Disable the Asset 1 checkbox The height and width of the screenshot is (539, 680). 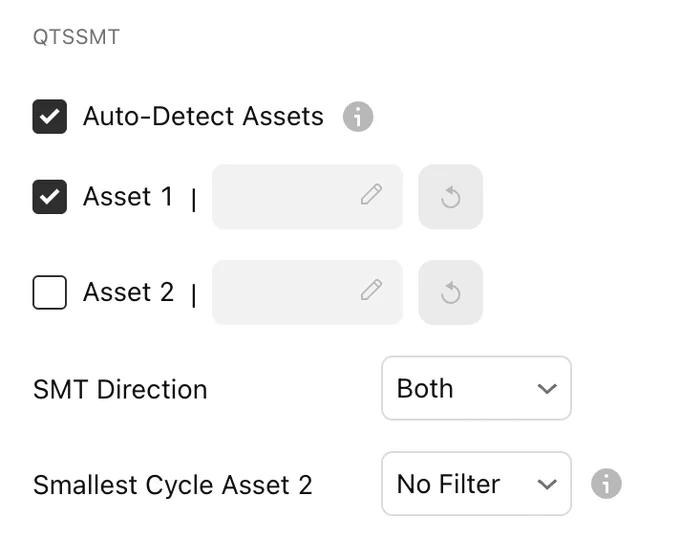[x=50, y=197]
